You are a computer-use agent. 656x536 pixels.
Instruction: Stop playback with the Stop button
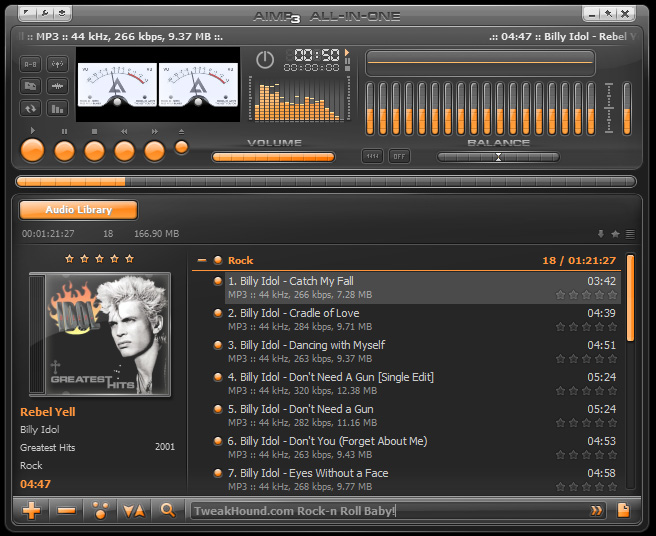tap(95, 151)
